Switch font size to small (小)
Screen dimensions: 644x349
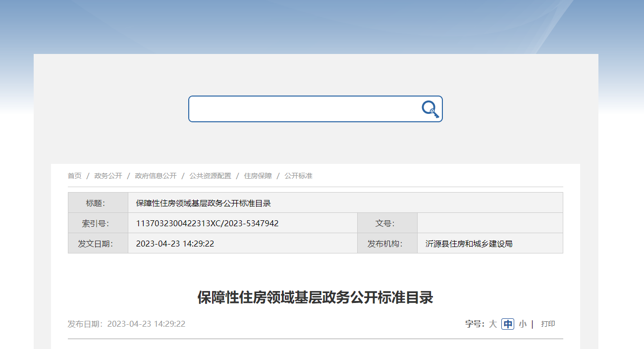[x=523, y=324]
